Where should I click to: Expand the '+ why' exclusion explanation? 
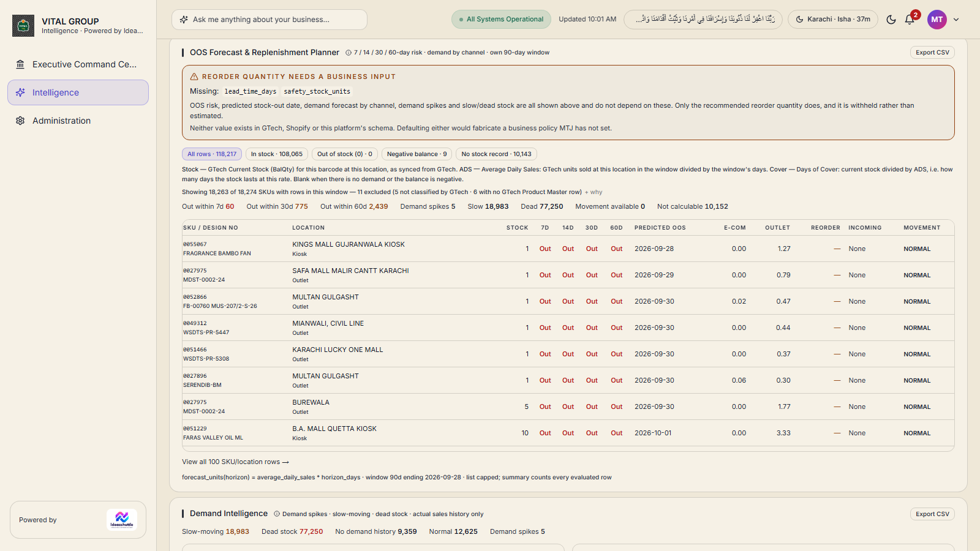[594, 192]
